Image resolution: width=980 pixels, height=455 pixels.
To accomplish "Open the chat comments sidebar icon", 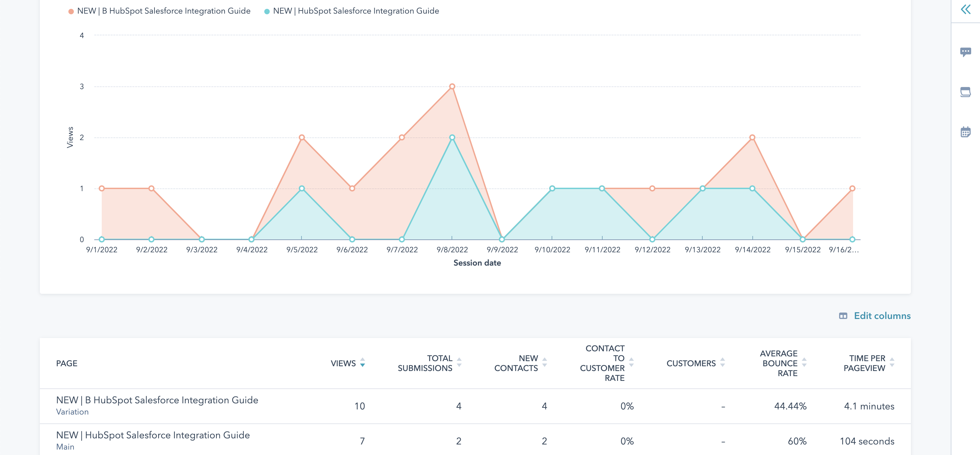I will click(966, 52).
